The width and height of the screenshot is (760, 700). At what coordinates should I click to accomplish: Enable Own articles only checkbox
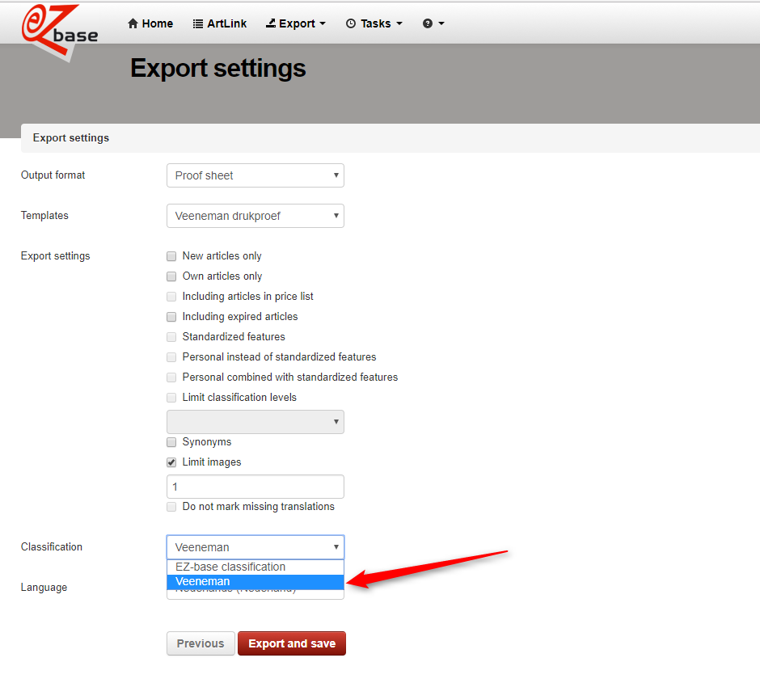171,276
